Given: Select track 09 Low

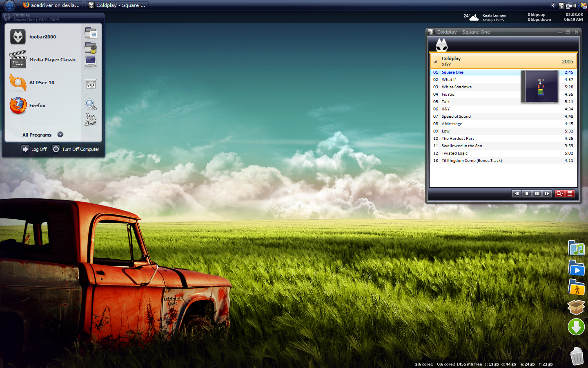Looking at the screenshot, I should (x=503, y=131).
